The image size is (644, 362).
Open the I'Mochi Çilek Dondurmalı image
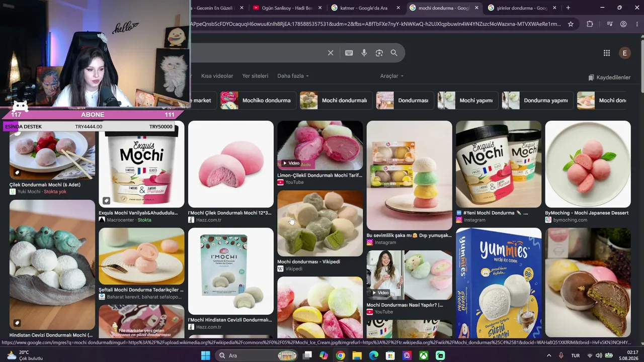click(x=231, y=164)
